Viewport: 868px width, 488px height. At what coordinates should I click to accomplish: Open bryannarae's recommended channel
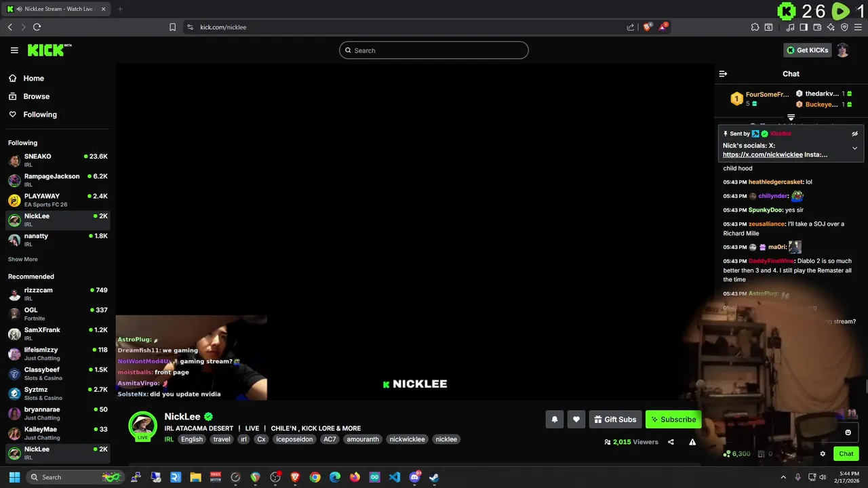coord(58,413)
